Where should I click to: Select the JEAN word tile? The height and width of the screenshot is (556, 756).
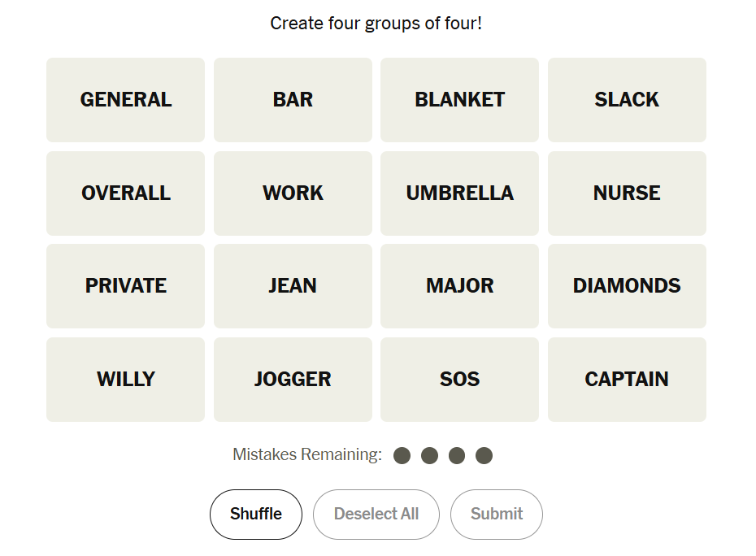click(x=293, y=286)
